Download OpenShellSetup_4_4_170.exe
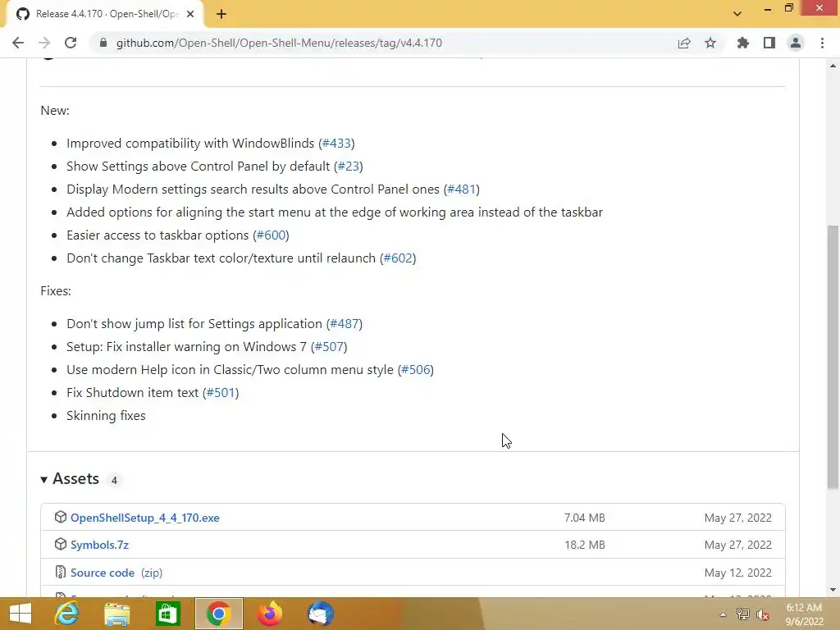The height and width of the screenshot is (630, 840). [144, 518]
